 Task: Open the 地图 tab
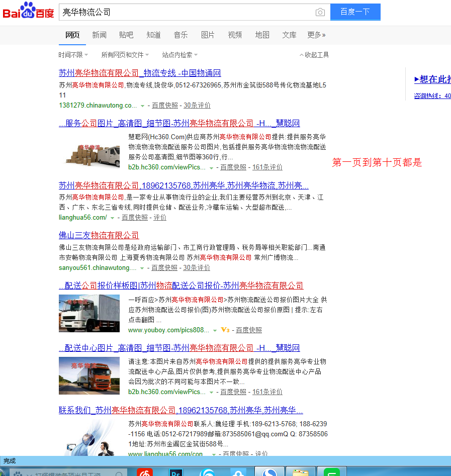262,35
